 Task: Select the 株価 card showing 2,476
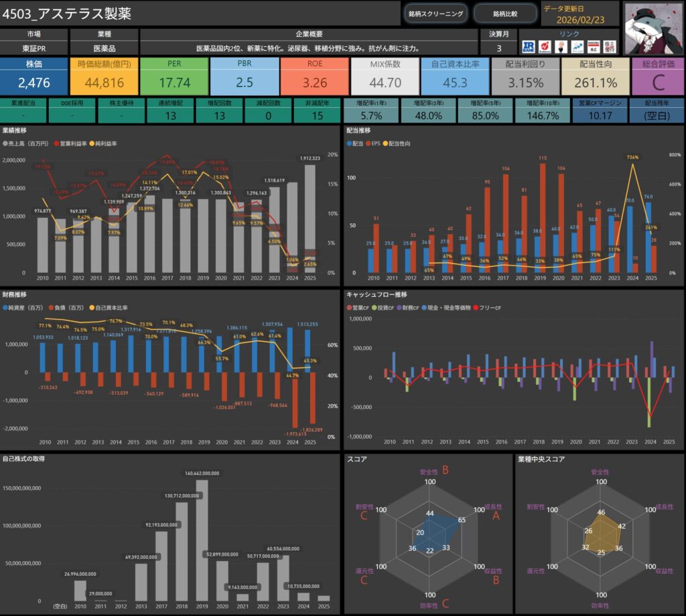33,76
